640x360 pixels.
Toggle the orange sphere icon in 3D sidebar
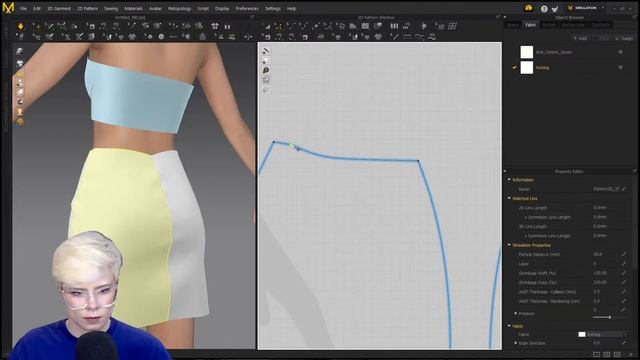(x=20, y=121)
